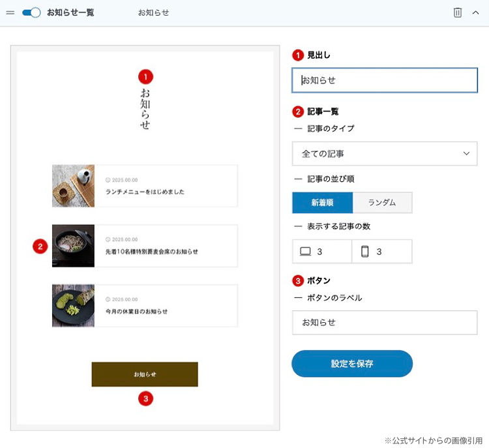This screenshot has height=448, width=489.
Task: Click the desktop article count field
Action: 322,252
